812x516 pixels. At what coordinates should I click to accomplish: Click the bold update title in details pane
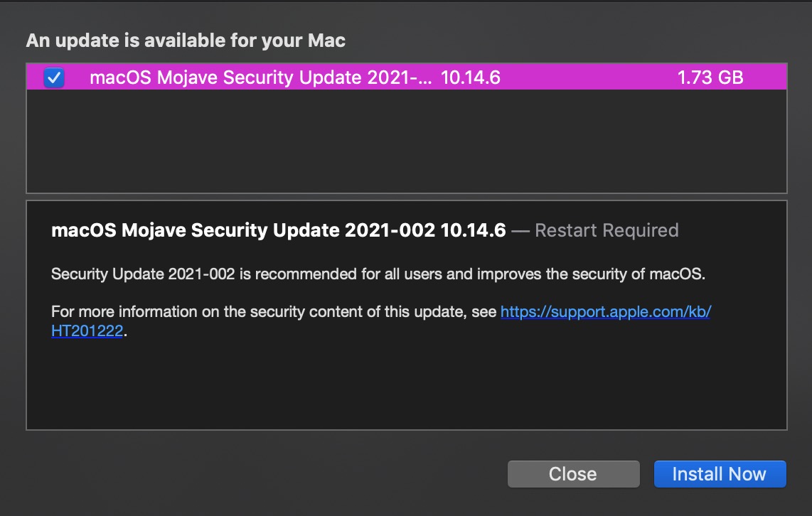click(x=277, y=230)
